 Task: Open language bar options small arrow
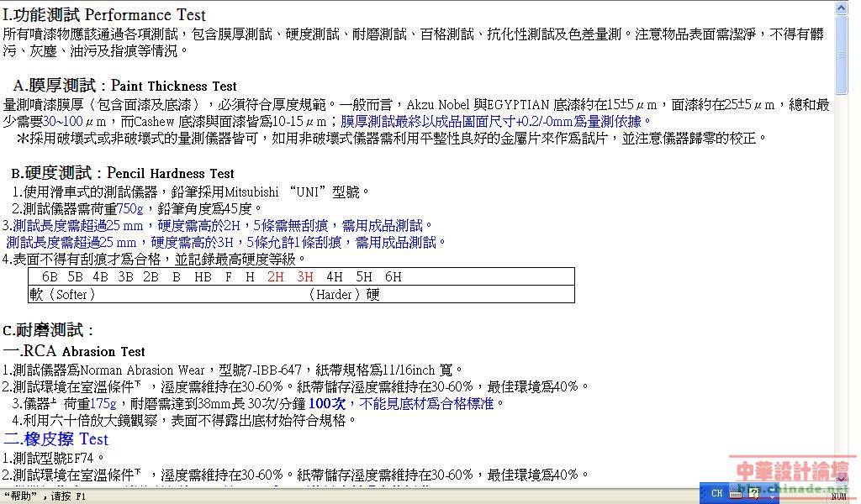point(772,496)
